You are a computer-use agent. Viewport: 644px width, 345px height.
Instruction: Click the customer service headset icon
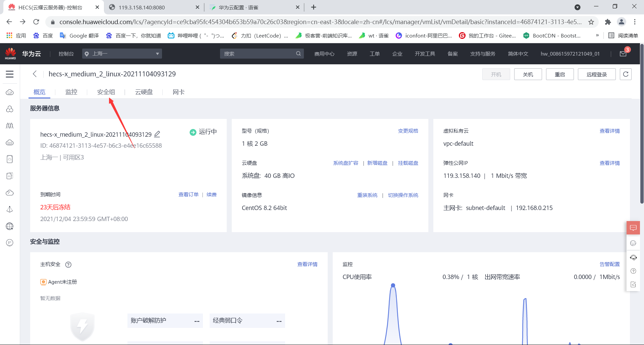click(x=633, y=258)
